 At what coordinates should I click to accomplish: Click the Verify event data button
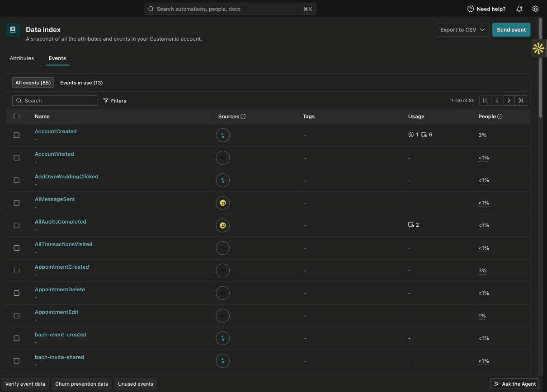[25, 384]
